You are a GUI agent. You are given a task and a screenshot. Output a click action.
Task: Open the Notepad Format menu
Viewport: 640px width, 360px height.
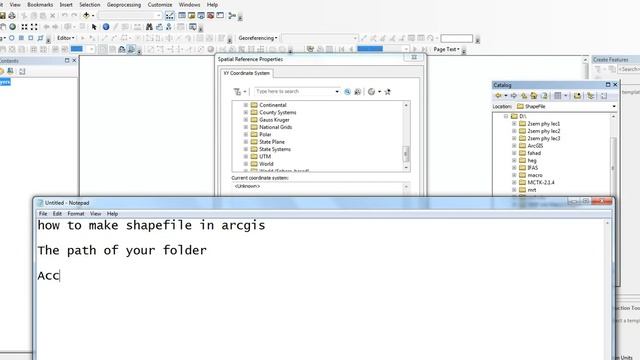point(76,214)
